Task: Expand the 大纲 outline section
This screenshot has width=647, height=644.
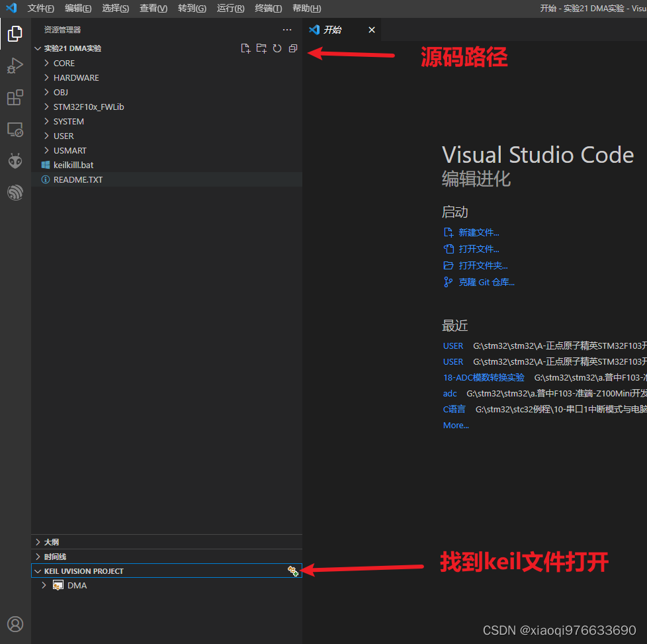Action: click(x=167, y=542)
